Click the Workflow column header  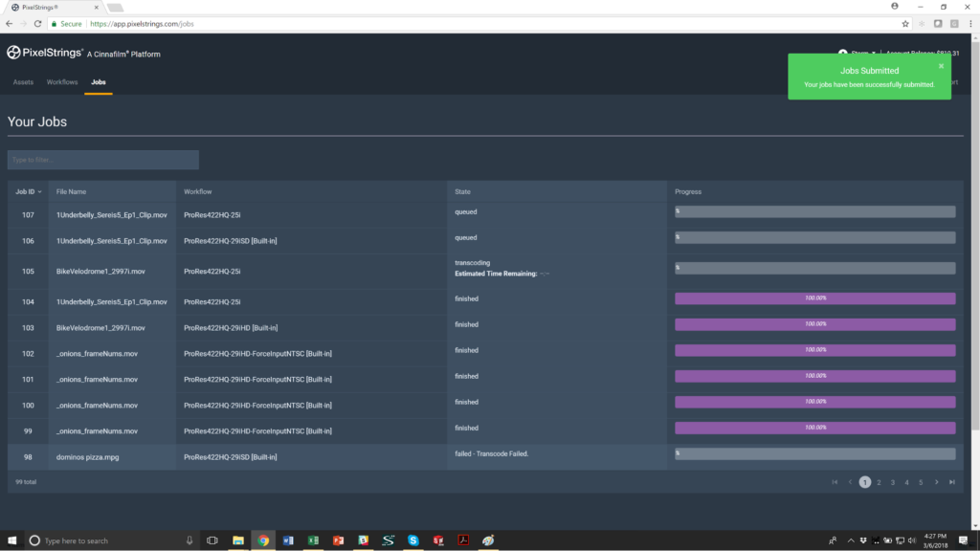pyautogui.click(x=197, y=191)
